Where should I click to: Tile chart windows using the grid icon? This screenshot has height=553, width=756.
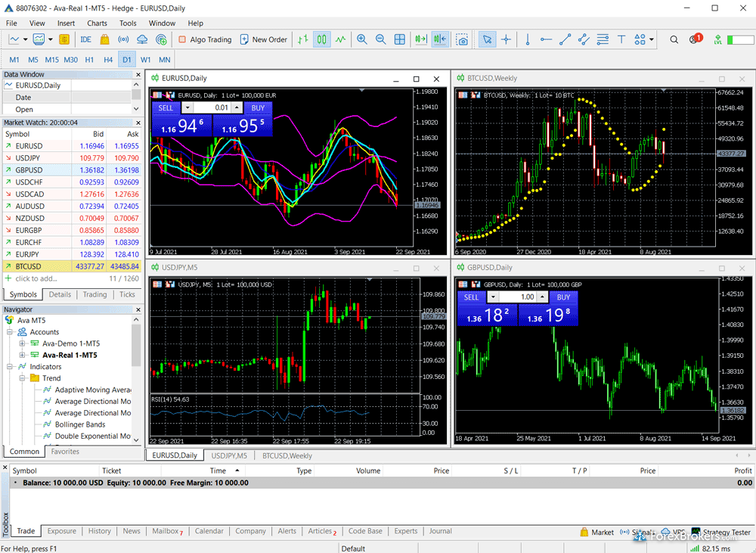pyautogui.click(x=400, y=39)
